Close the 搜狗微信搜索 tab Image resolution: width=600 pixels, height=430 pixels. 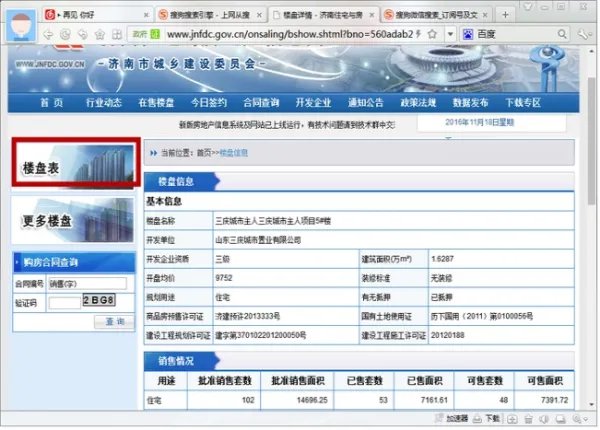(485, 15)
